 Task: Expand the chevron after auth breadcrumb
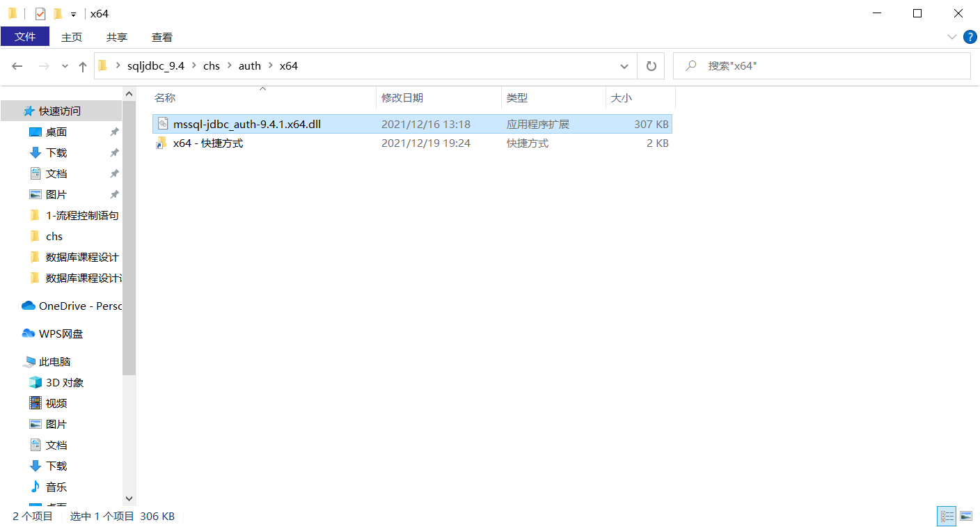click(271, 66)
